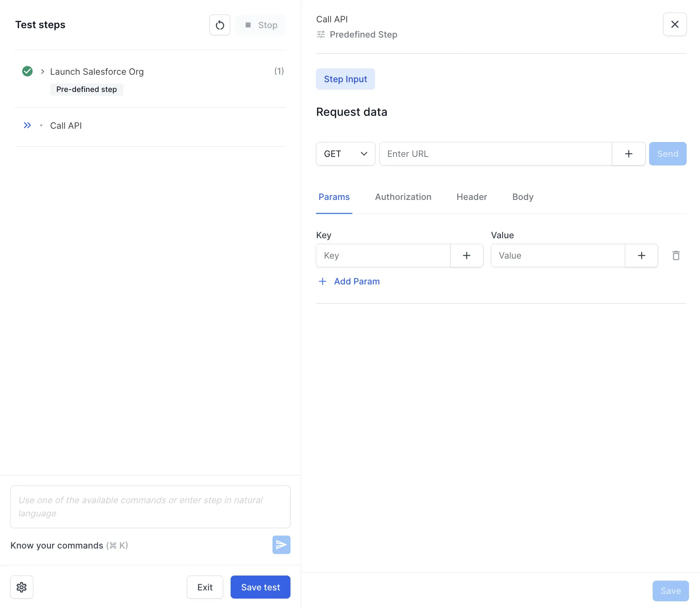700x608 pixels.
Task: Switch to the Authorization tab
Action: tap(403, 197)
